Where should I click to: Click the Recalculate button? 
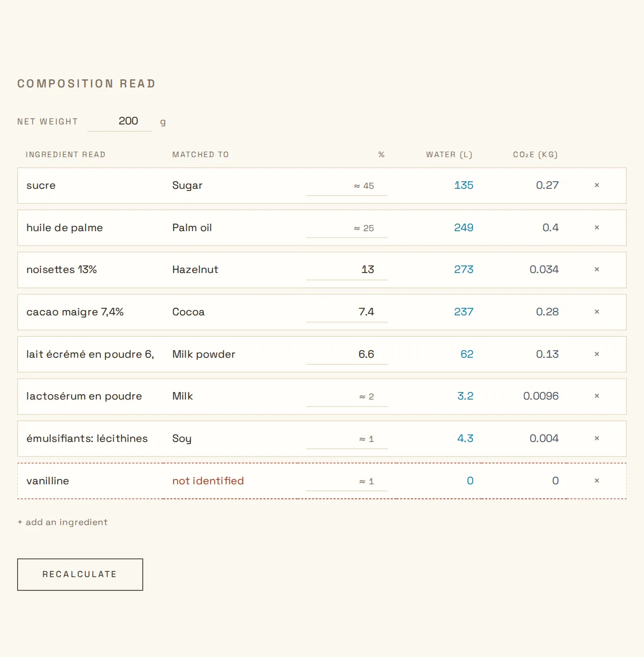pos(80,574)
